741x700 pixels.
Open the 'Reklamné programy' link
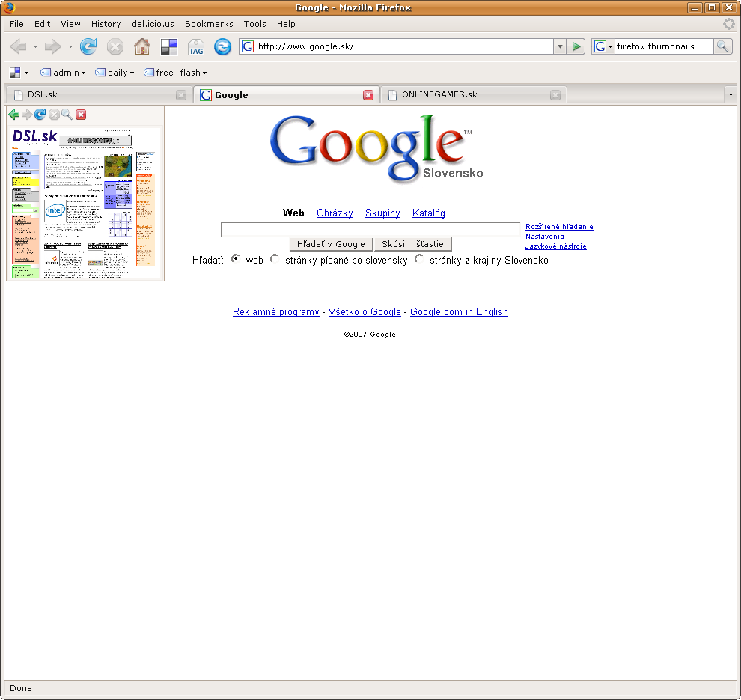click(x=276, y=311)
